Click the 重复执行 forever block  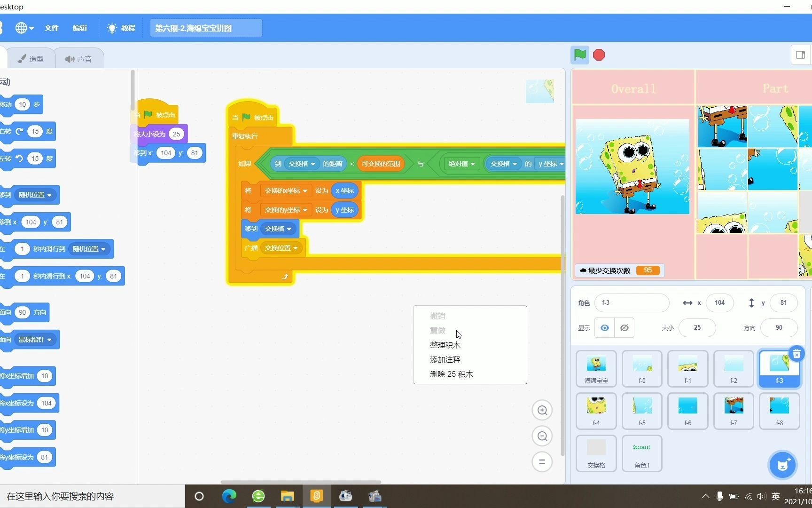(245, 136)
